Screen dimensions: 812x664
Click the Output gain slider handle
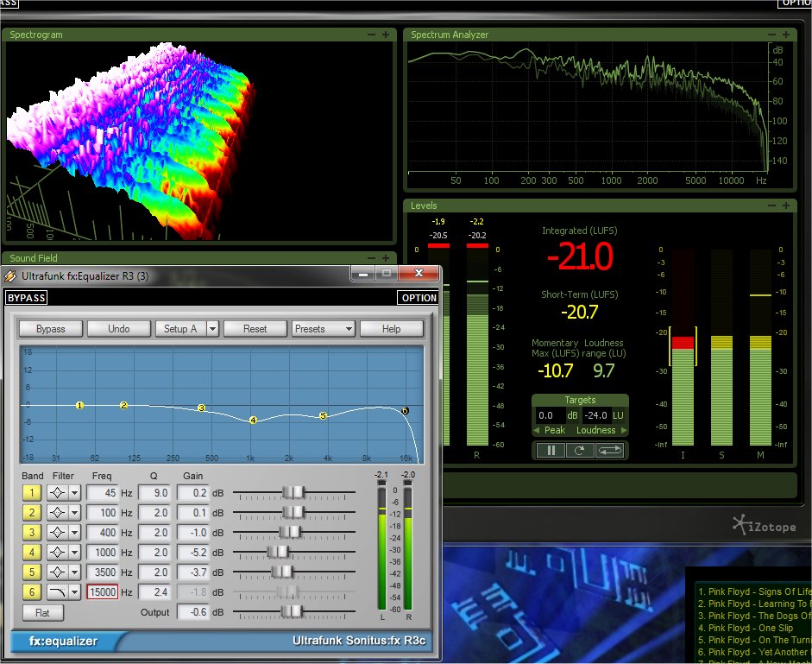(292, 611)
